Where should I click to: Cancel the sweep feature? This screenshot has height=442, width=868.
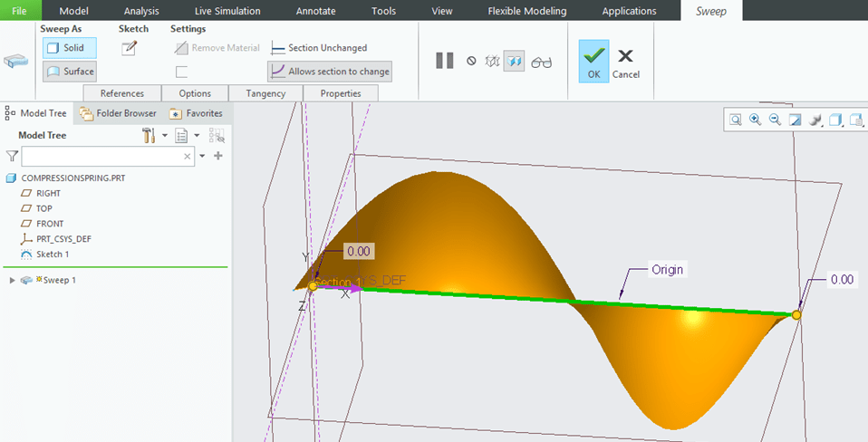click(x=625, y=62)
